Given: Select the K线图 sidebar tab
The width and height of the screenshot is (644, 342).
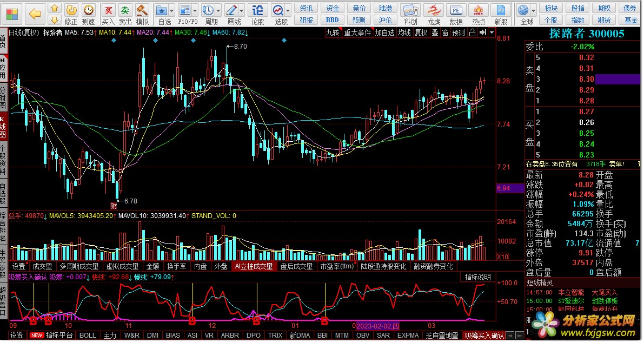Looking at the screenshot, I should (x=3, y=127).
